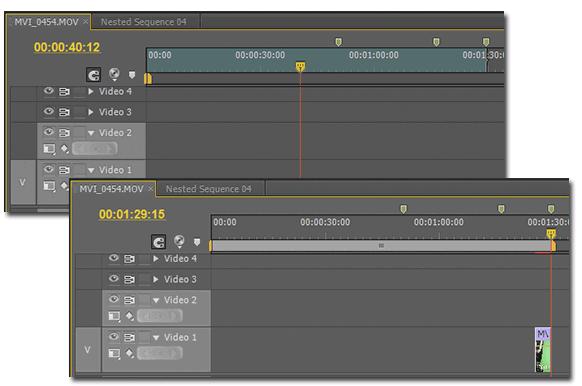The image size is (582, 386).
Task: Click the 00:00:40:12 playhead timecode
Action: (x=67, y=47)
